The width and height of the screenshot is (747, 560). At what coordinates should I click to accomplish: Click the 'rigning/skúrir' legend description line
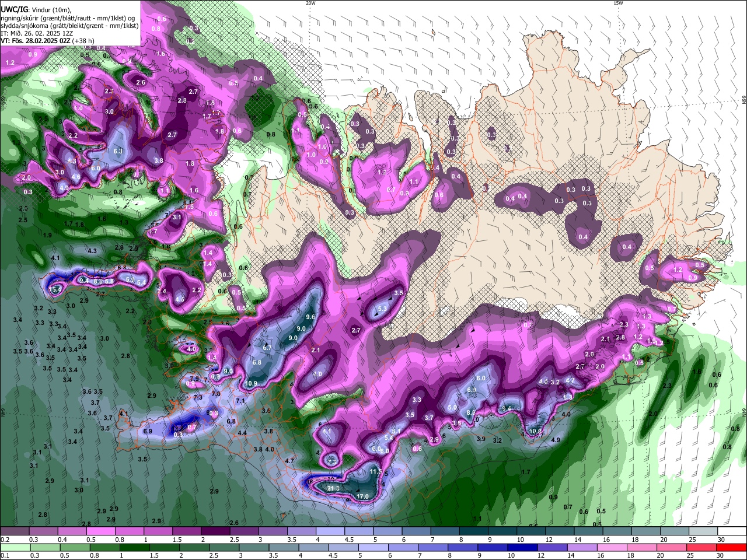pyautogui.click(x=67, y=18)
